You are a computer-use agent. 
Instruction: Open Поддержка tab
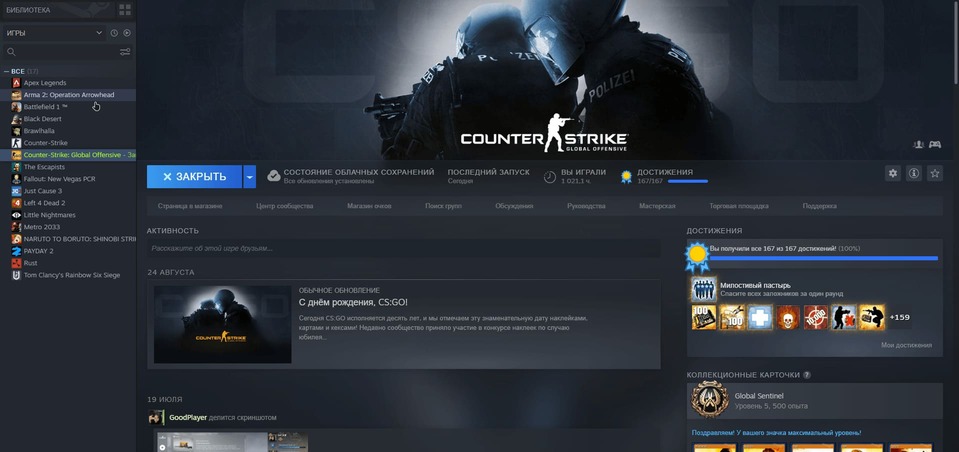point(820,206)
